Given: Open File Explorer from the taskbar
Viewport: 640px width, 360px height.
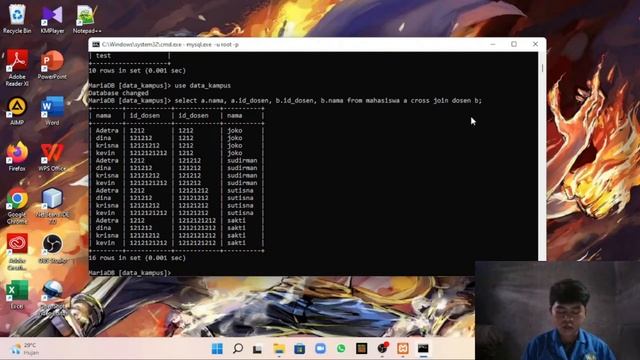Looking at the screenshot, I should click(x=279, y=349).
